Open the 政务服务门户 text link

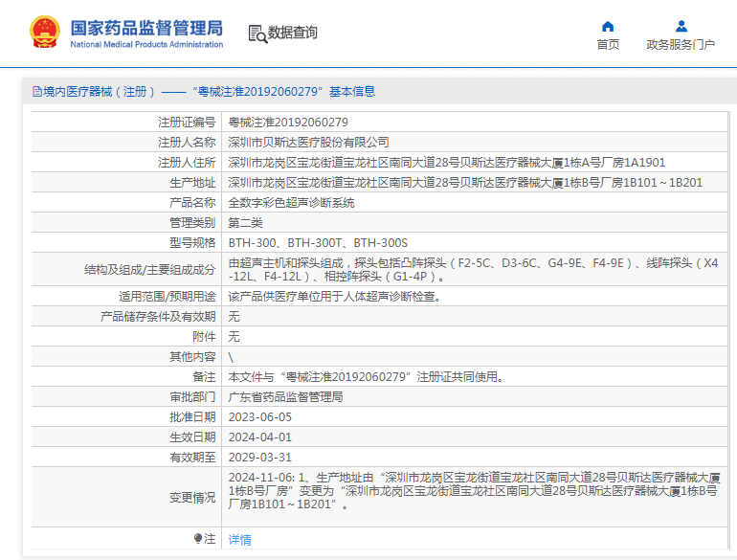click(681, 45)
